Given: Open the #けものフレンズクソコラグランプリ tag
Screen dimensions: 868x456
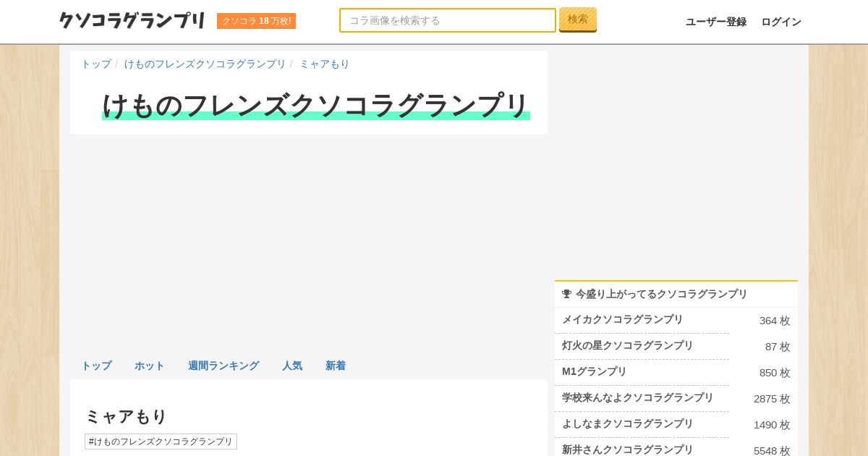Looking at the screenshot, I should (x=161, y=442).
